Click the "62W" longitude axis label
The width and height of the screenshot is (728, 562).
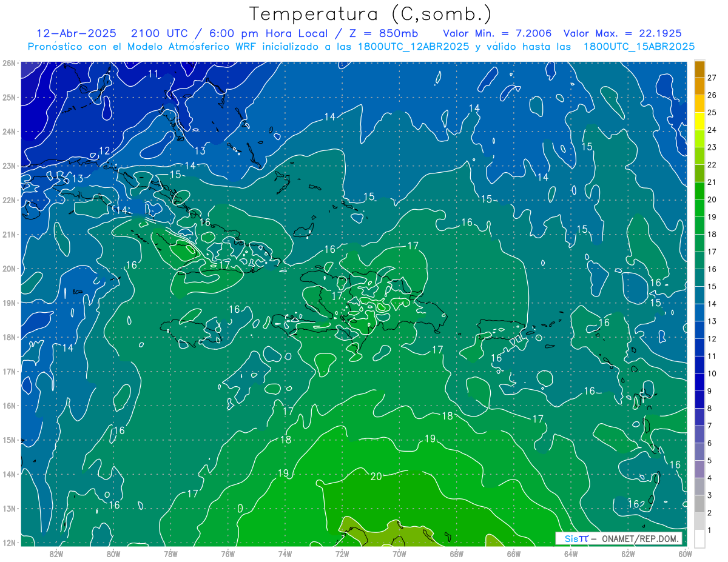[x=628, y=554]
